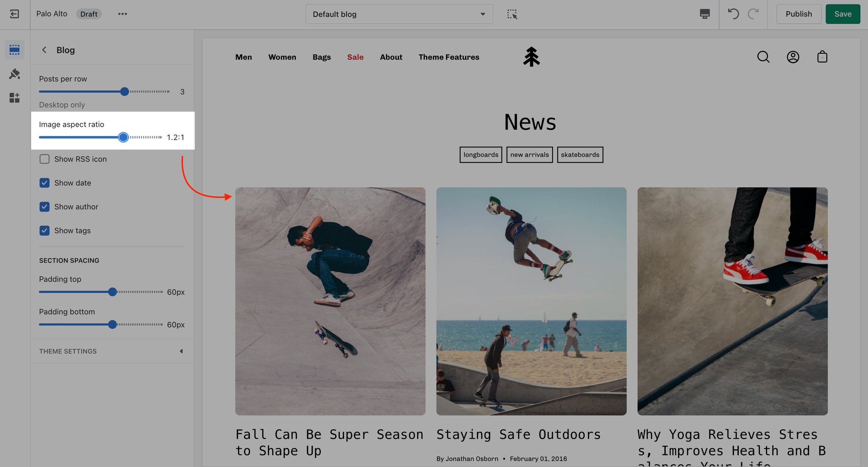Open the Theme Features nav item
868x467 pixels.
pyautogui.click(x=449, y=57)
